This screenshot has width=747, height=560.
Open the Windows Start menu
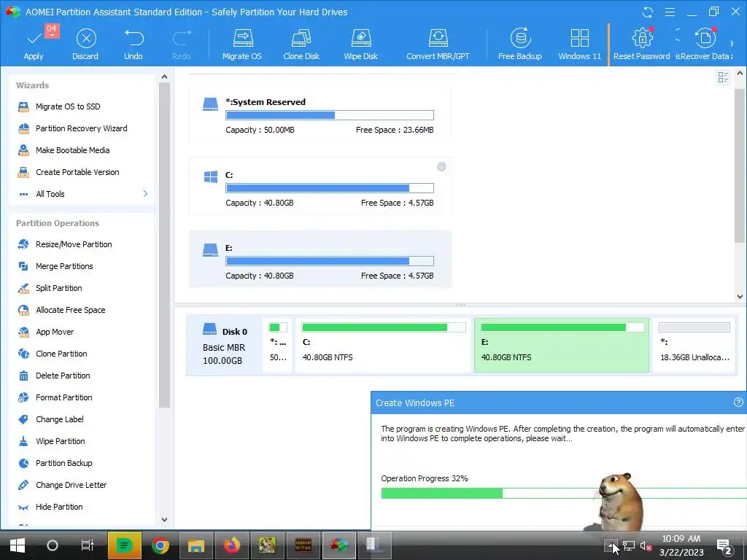pyautogui.click(x=18, y=545)
